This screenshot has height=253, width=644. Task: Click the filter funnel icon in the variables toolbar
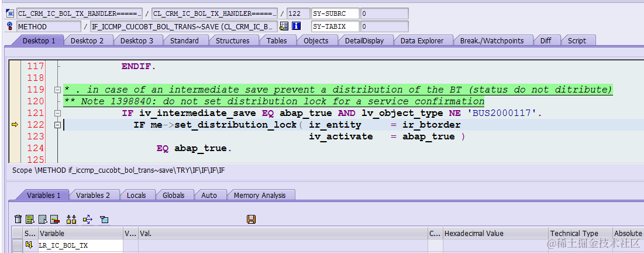[x=104, y=220]
